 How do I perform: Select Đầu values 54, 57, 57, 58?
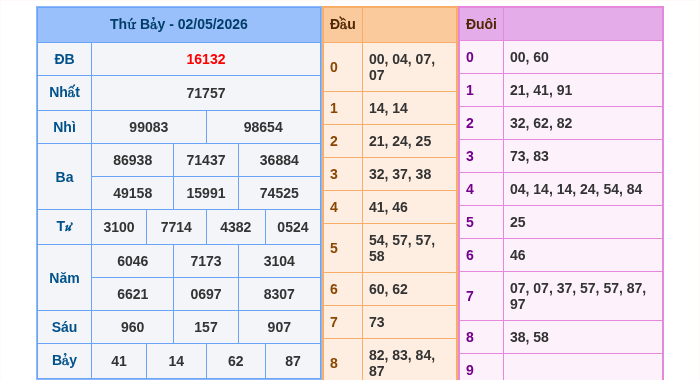click(x=402, y=248)
